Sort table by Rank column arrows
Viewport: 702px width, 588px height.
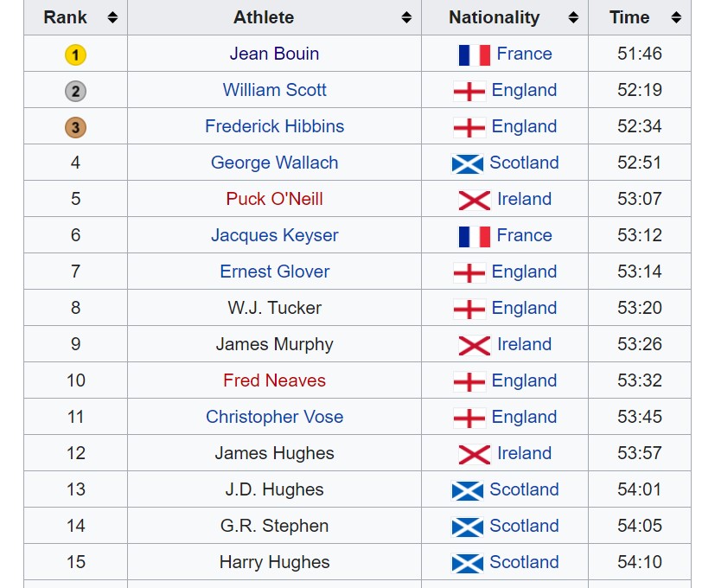click(112, 17)
